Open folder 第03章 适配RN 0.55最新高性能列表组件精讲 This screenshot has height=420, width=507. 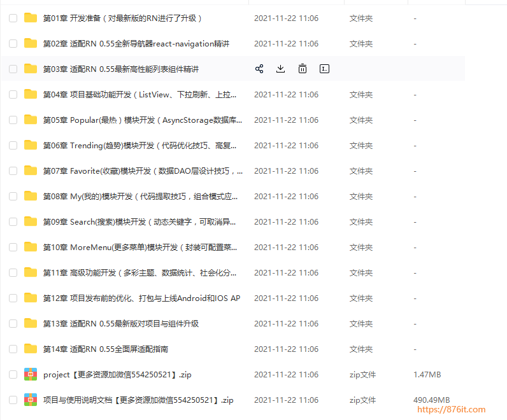pyautogui.click(x=121, y=69)
